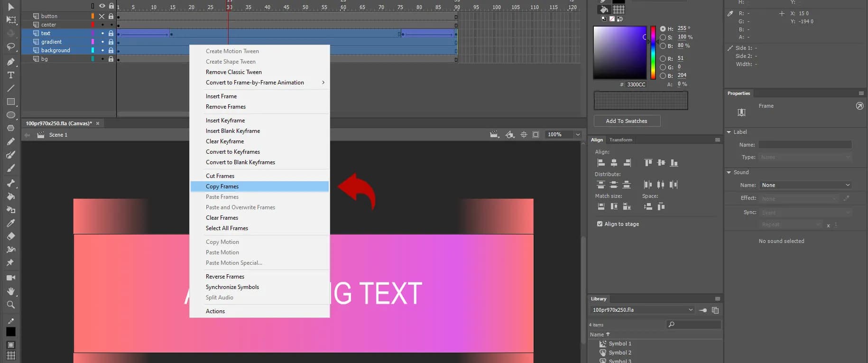868x363 pixels.
Task: Click the Label Name input field
Action: [805, 145]
